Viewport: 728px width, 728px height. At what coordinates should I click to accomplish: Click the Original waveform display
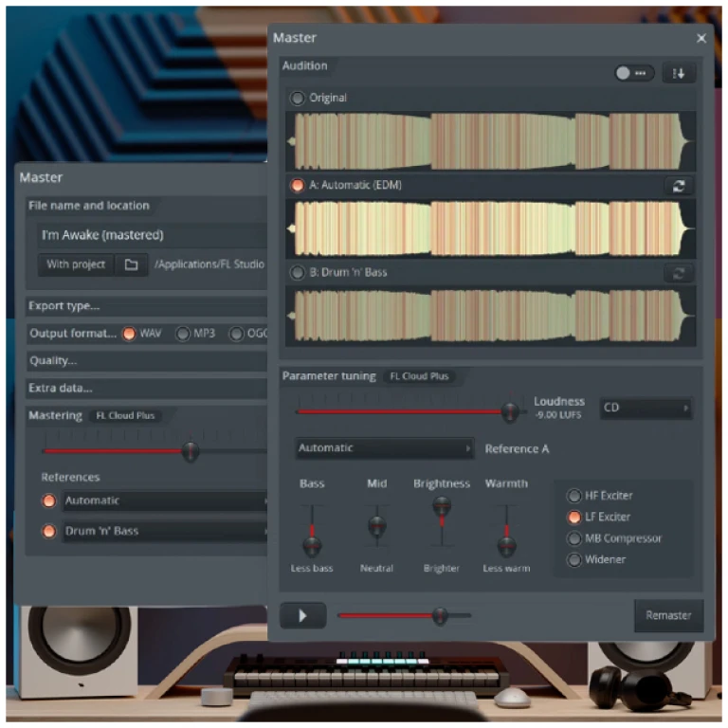(491, 141)
